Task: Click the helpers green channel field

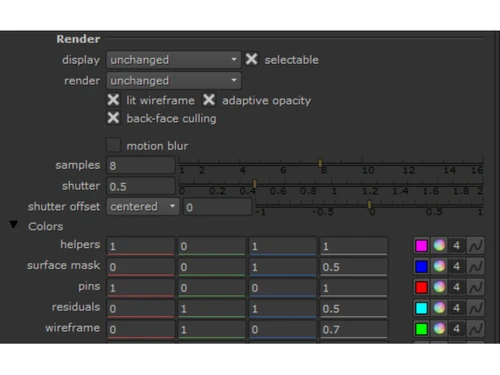Action: click(x=212, y=246)
